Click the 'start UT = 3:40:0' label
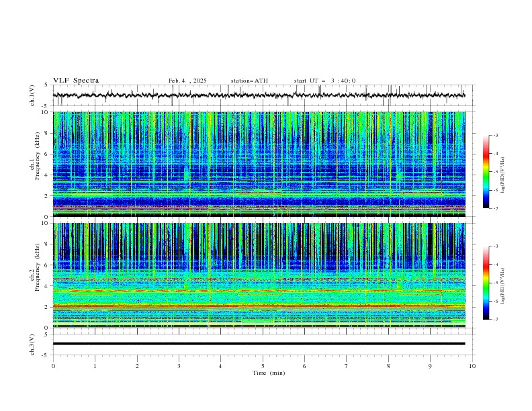Image resolution: width=532 pixels, height=411 pixels. (x=324, y=81)
